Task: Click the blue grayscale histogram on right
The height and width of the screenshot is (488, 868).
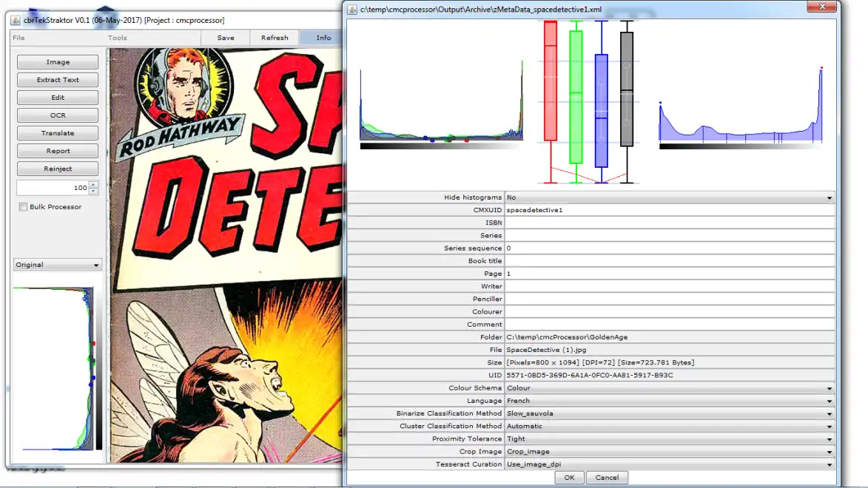Action: [740, 108]
